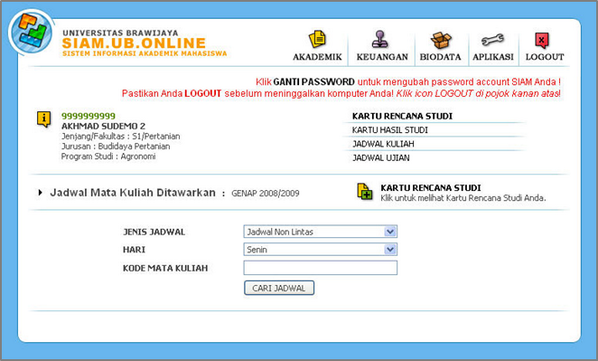
Task: Click the UNIVERSITAS BRAWIJAYA header text
Action: 121,33
